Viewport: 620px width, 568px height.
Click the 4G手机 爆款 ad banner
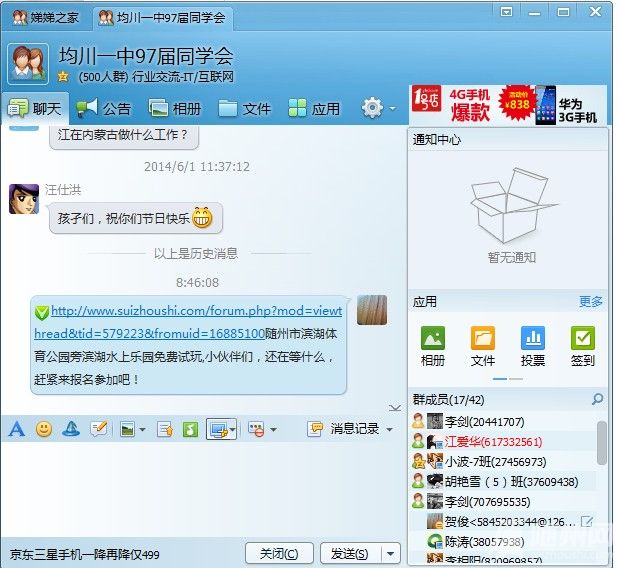[x=508, y=105]
